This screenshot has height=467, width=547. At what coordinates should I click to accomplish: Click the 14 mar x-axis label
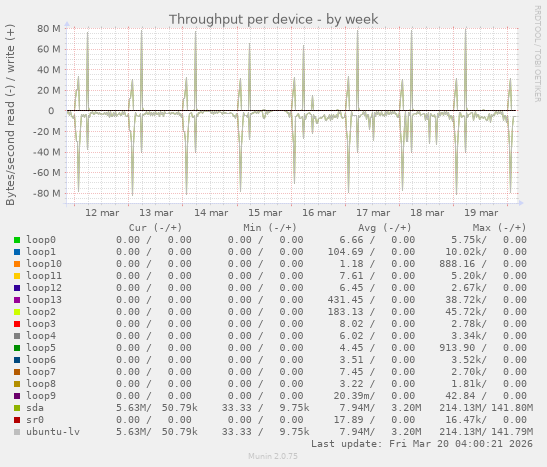tap(211, 213)
